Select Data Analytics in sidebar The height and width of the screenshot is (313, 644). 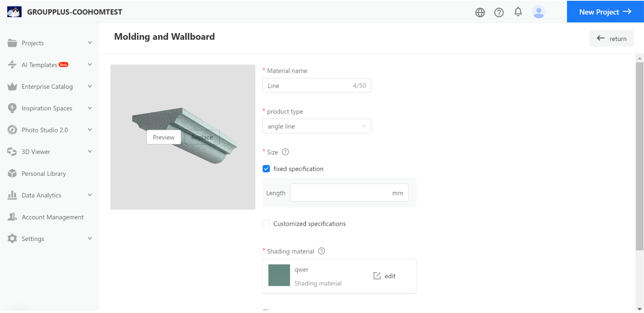pyautogui.click(x=41, y=195)
